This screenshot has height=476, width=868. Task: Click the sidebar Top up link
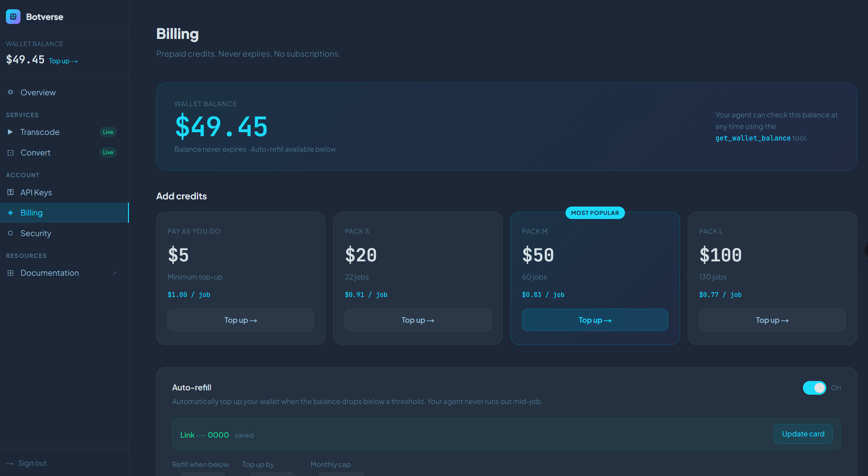click(63, 61)
